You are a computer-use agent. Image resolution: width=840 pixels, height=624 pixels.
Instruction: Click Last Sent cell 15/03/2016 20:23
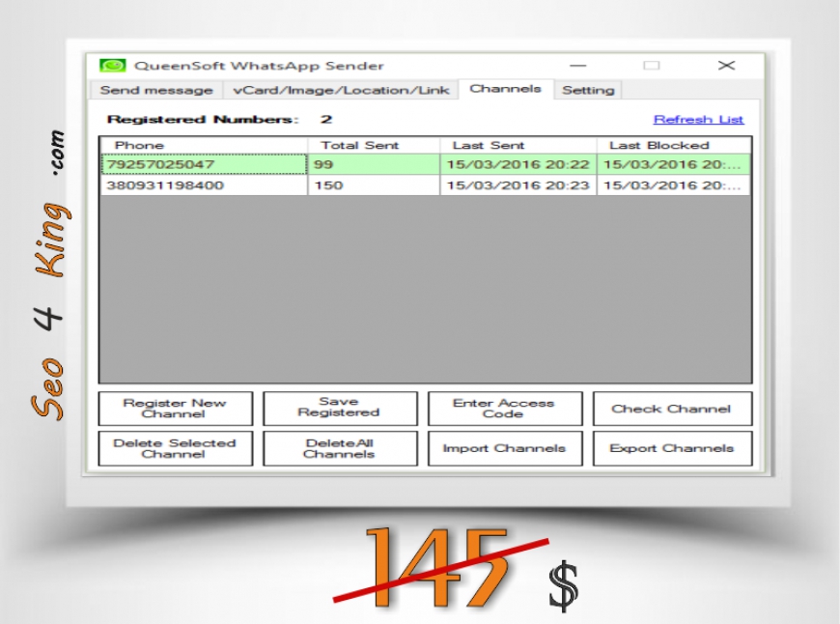[x=518, y=185]
